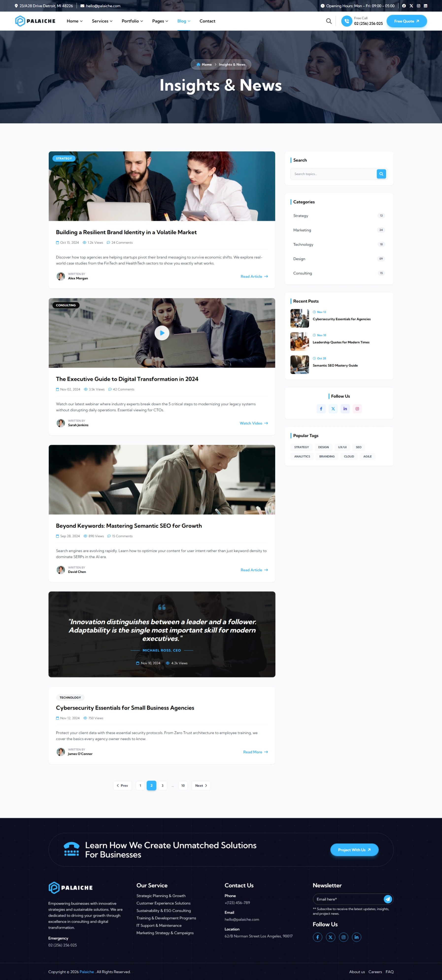
Task: Open the Contact menu item
Action: (x=207, y=21)
